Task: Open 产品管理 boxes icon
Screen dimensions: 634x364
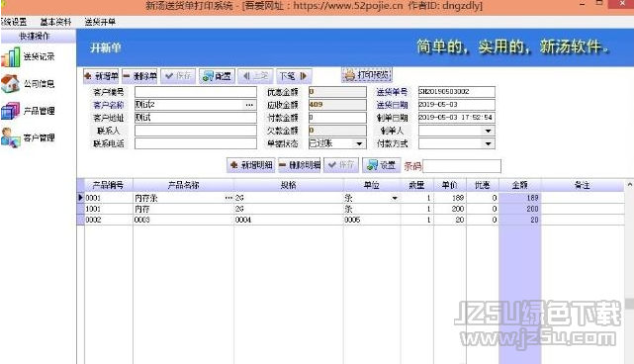Action: pos(11,111)
